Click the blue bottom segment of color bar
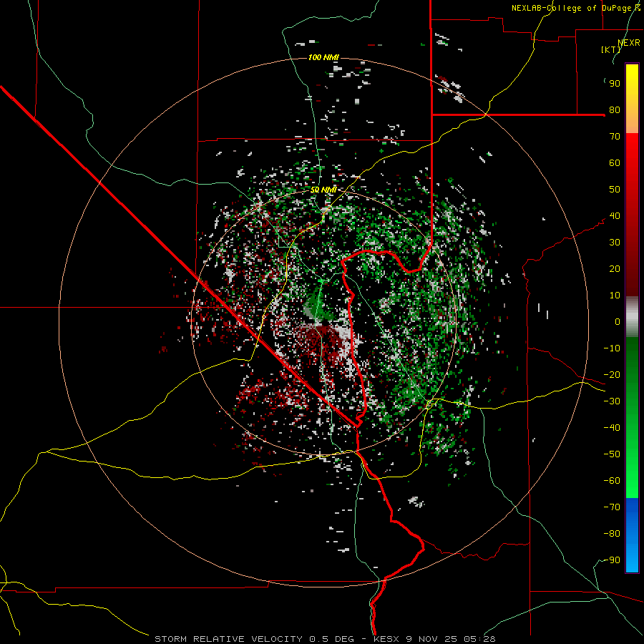 coord(632,535)
